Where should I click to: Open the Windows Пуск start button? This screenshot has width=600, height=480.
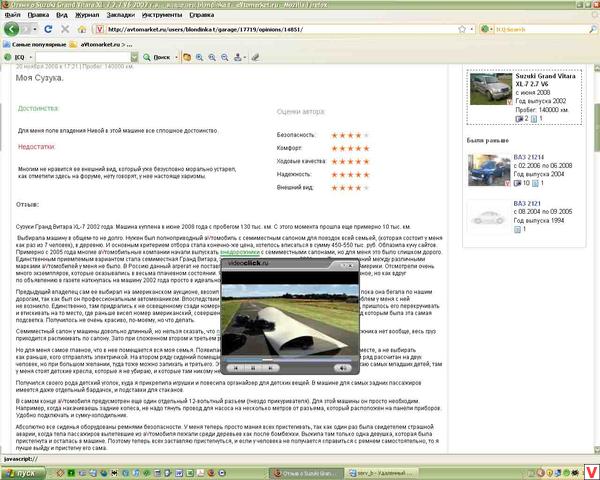(23, 473)
